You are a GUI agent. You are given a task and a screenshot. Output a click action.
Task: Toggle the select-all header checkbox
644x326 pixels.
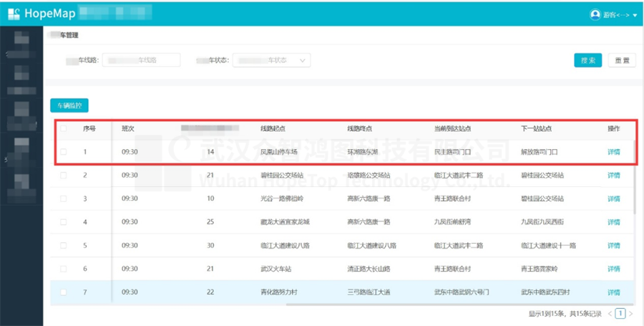coord(63,129)
